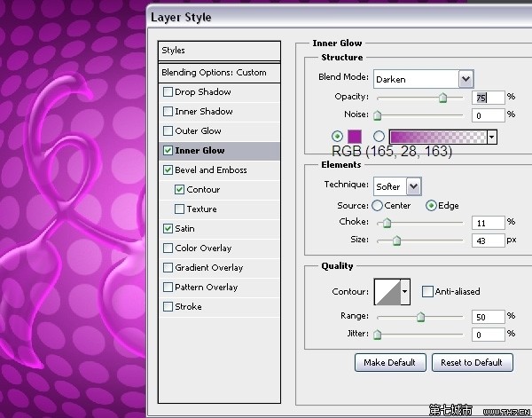532x418 pixels.
Task: Open the Technique dropdown set to Softer
Action: pyautogui.click(x=413, y=185)
